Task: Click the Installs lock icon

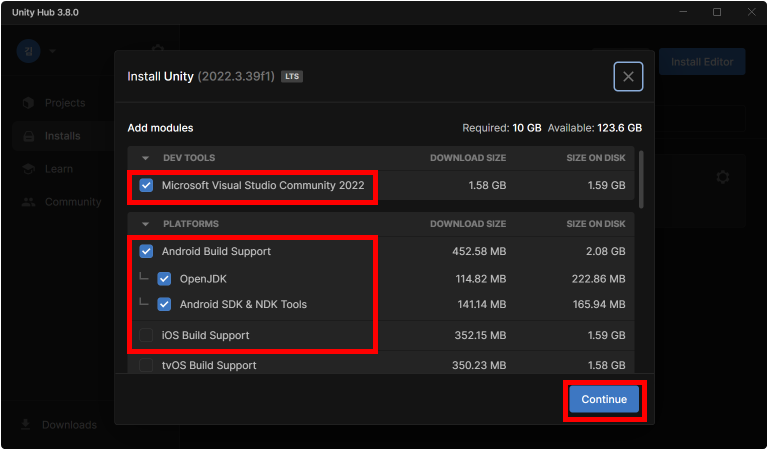Action: pyautogui.click(x=28, y=136)
